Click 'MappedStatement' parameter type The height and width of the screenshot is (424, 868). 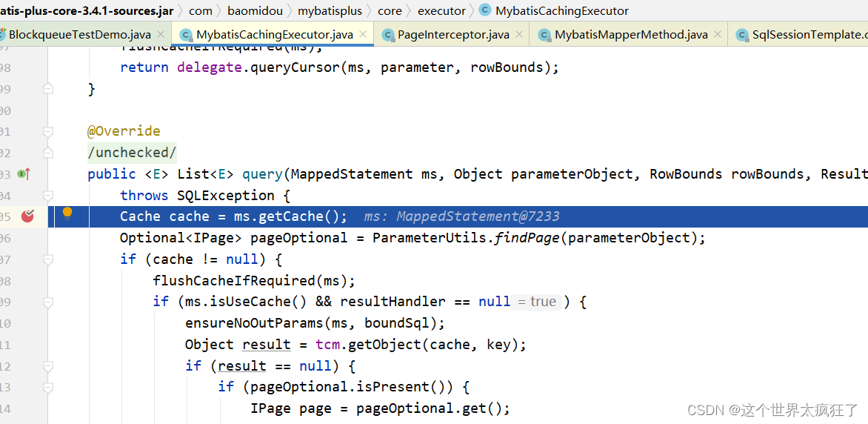coord(352,174)
